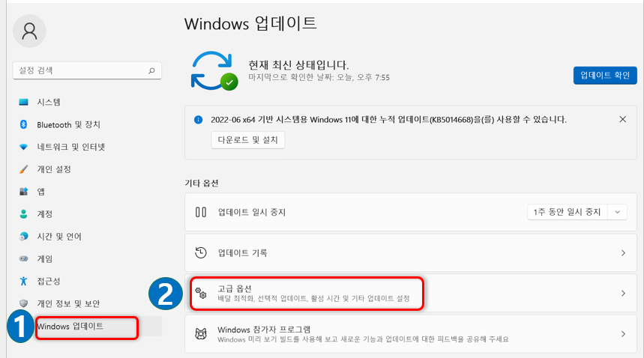
Task: Click the 마지막으로 확인한 날짜 text
Action: [x=319, y=77]
